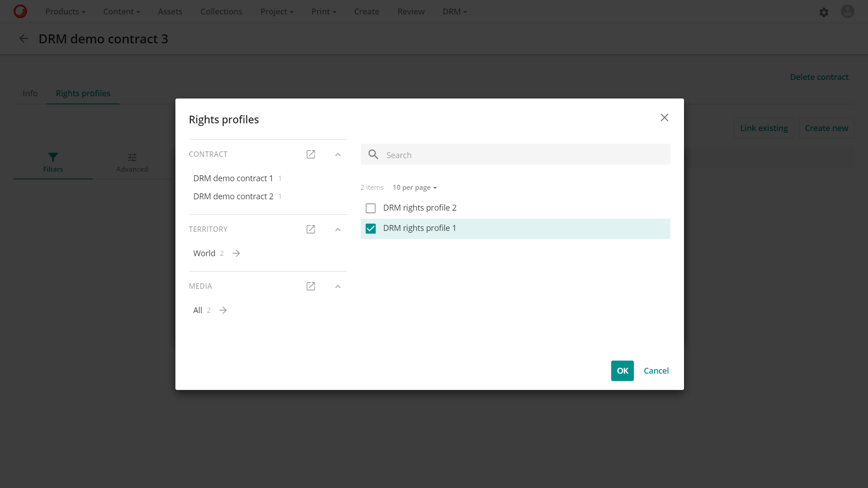
Task: Open CONTRACT section in new view
Action: tap(311, 154)
